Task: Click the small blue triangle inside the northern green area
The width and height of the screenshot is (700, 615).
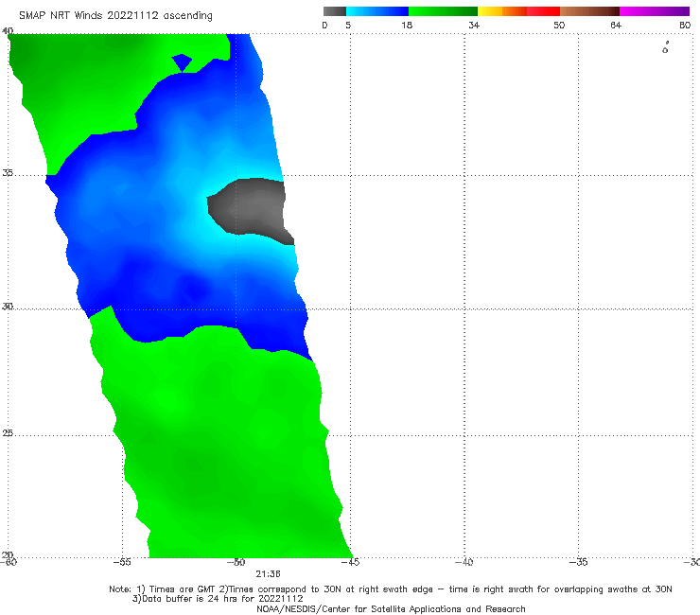Action: click(x=182, y=62)
